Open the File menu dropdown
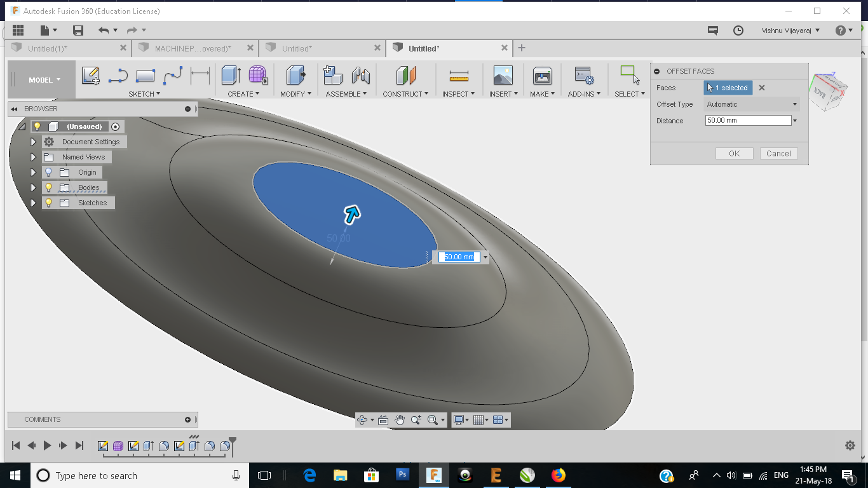Image resolution: width=868 pixels, height=488 pixels. pos(48,30)
